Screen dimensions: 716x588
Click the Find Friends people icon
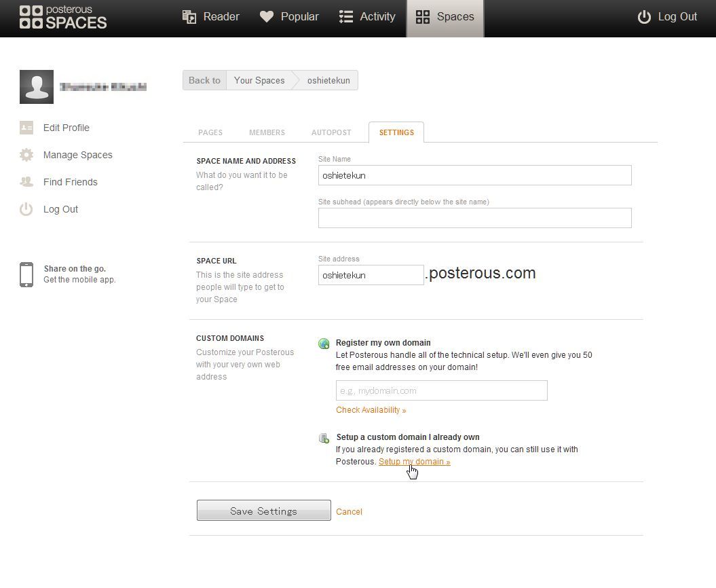pyautogui.click(x=26, y=182)
